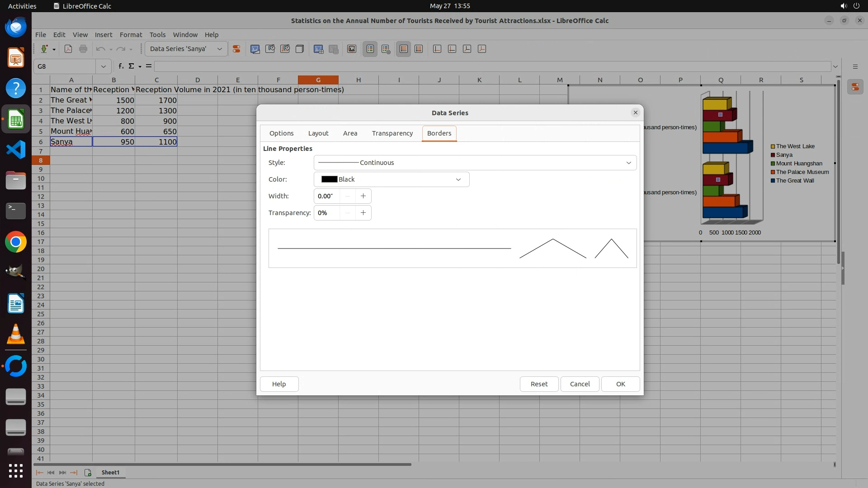The height and width of the screenshot is (488, 868).
Task: Open the Black line color picker
Action: [x=391, y=179]
